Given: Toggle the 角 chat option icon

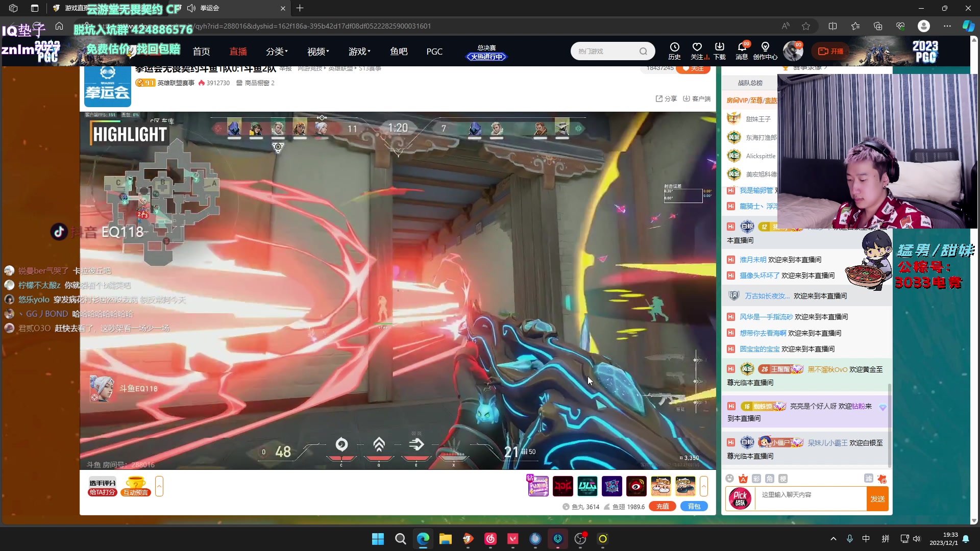Looking at the screenshot, I should point(770,479).
